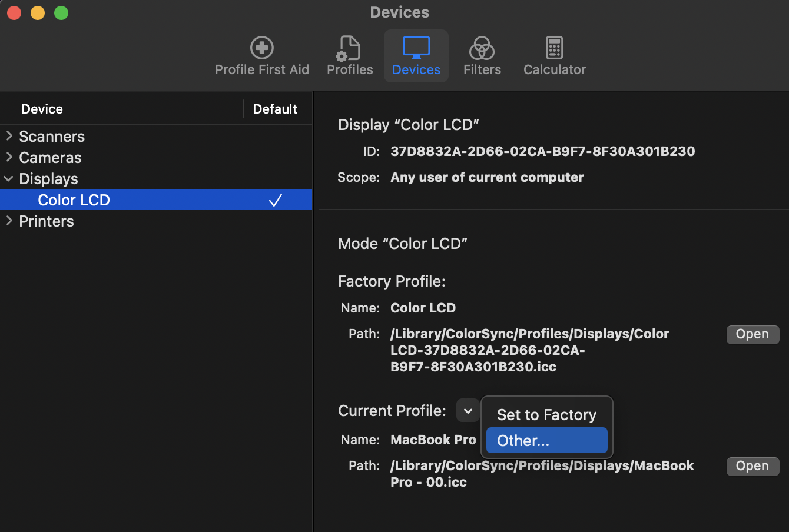Collapse the Displays device group
Viewport: 789px width, 532px height.
pos(9,178)
